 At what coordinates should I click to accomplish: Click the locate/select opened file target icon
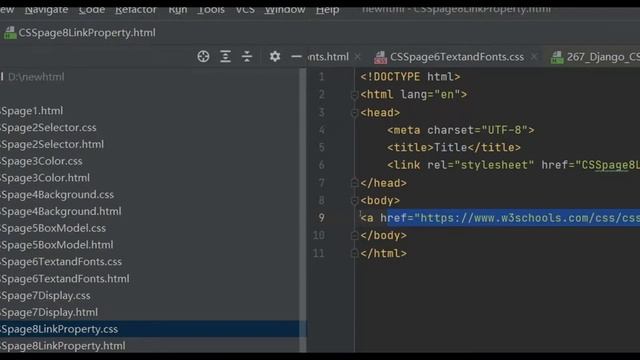click(x=203, y=56)
